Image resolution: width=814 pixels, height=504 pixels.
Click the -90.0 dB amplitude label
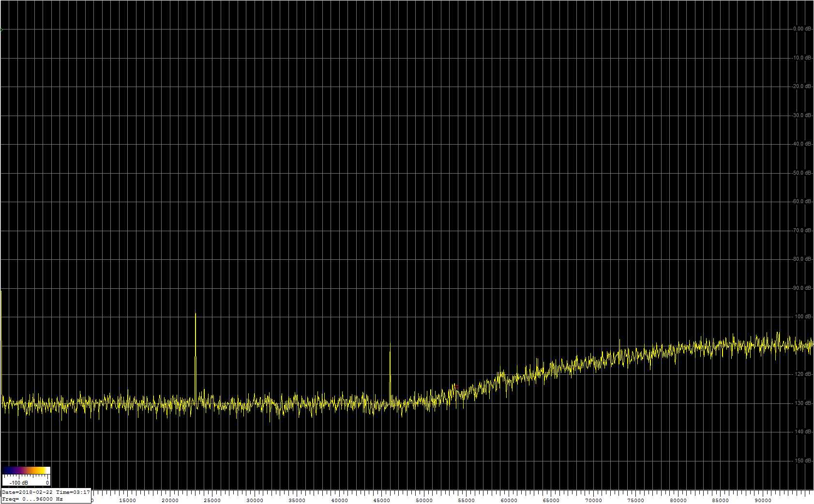pos(802,288)
